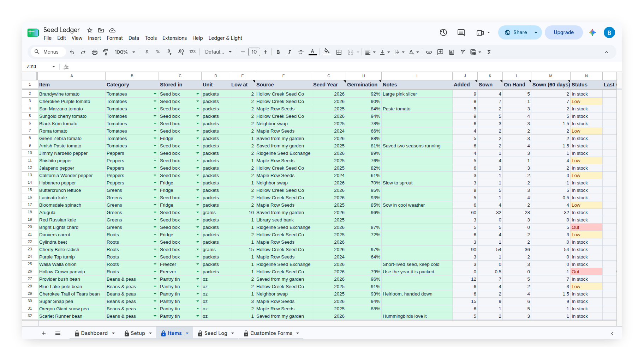644x347 pixels.
Task: Insert a comment from toolbar
Action: 440,52
